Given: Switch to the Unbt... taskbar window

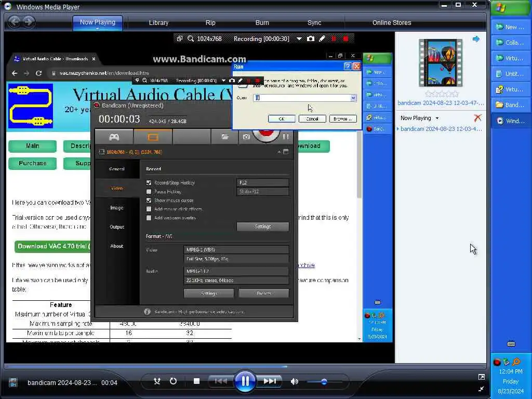Looking at the screenshot, I should pos(511,74).
